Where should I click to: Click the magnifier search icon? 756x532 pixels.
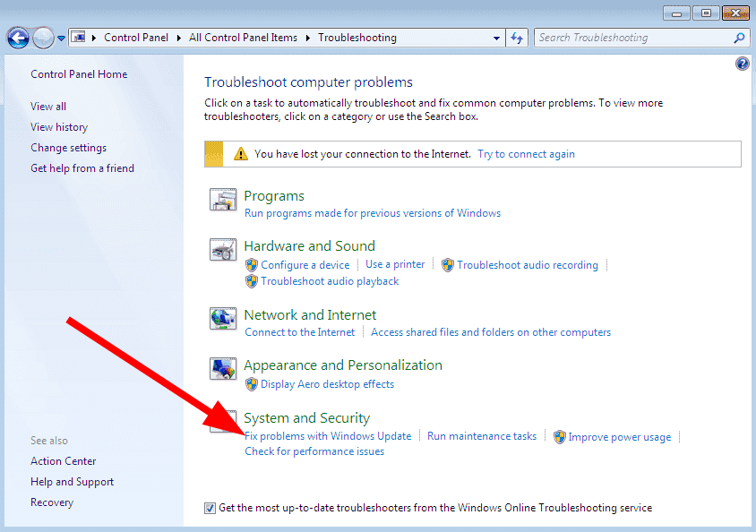[x=739, y=38]
